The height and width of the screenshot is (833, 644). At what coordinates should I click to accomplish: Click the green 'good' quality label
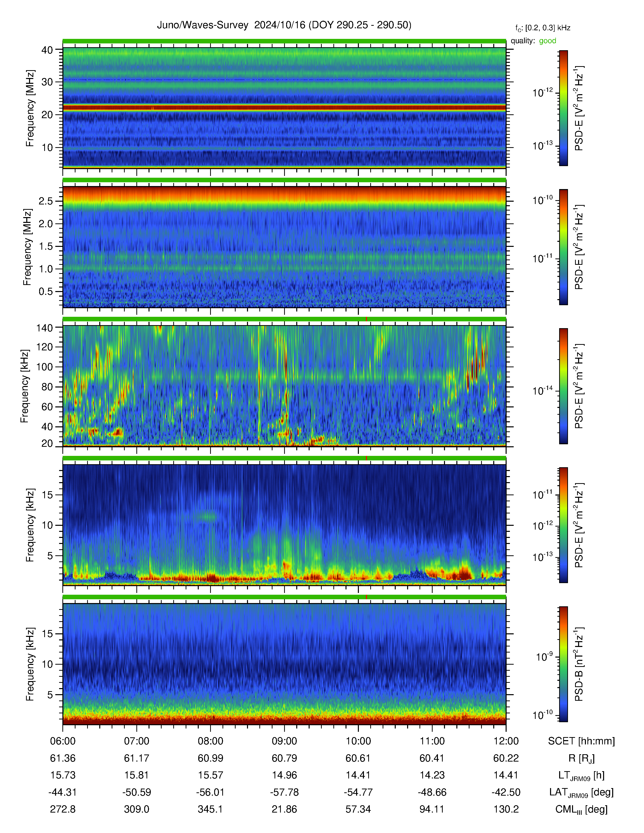(548, 41)
